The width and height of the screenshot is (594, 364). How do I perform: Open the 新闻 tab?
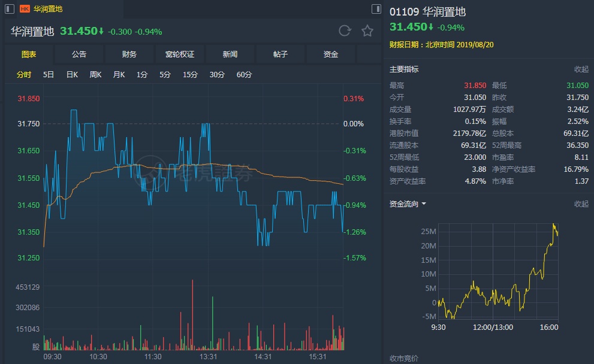click(x=230, y=54)
